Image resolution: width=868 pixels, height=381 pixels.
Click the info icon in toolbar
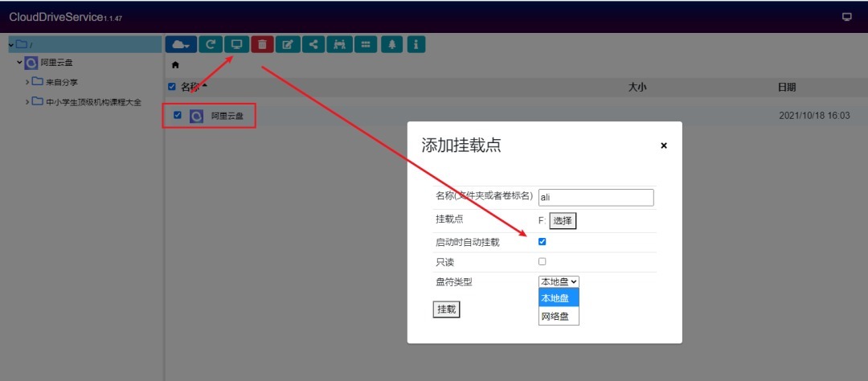click(416, 45)
